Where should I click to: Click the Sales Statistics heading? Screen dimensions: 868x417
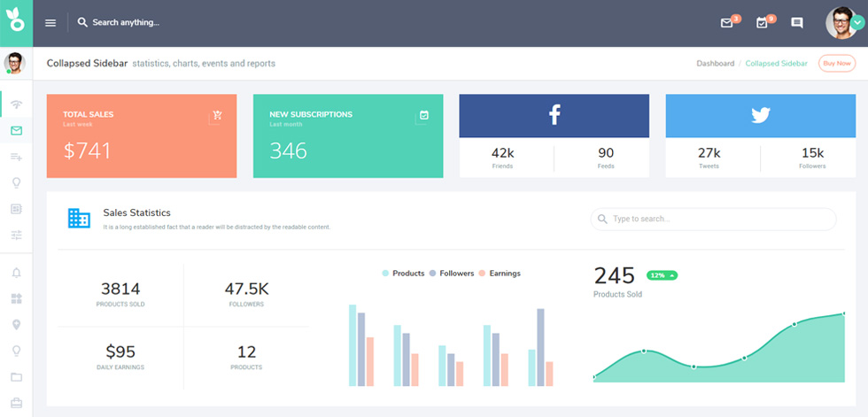[136, 212]
